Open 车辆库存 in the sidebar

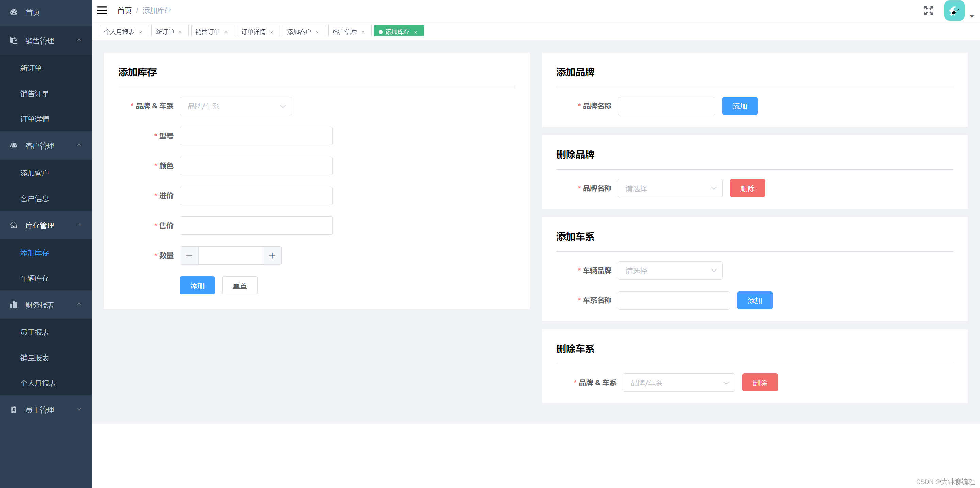[x=35, y=278]
